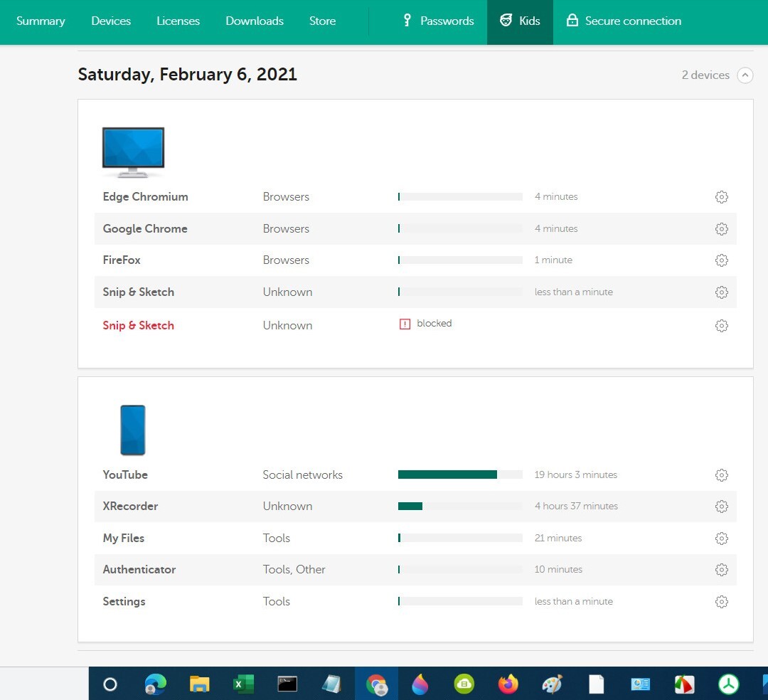Click the 4 hours 37 minutes value

tap(576, 506)
